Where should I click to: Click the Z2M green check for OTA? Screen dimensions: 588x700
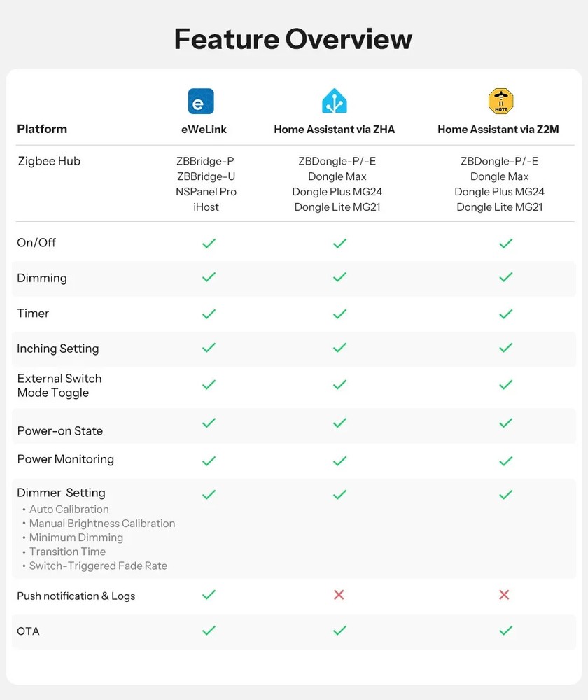point(506,631)
